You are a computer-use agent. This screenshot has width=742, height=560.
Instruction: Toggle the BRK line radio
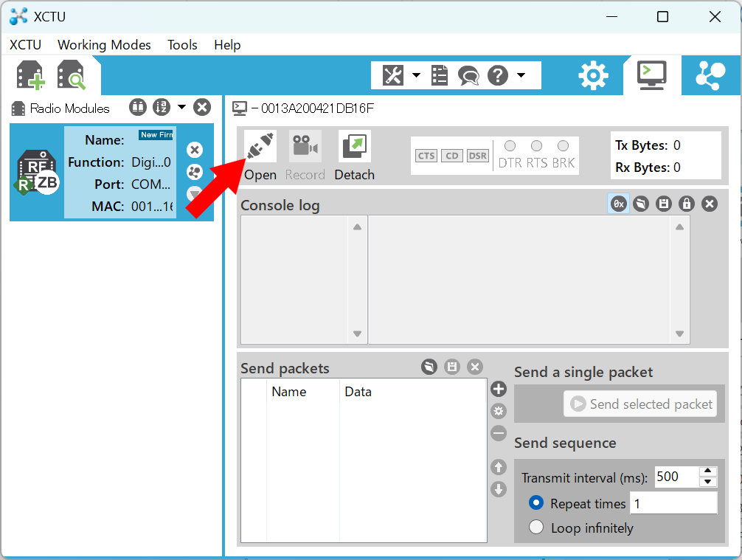click(563, 146)
